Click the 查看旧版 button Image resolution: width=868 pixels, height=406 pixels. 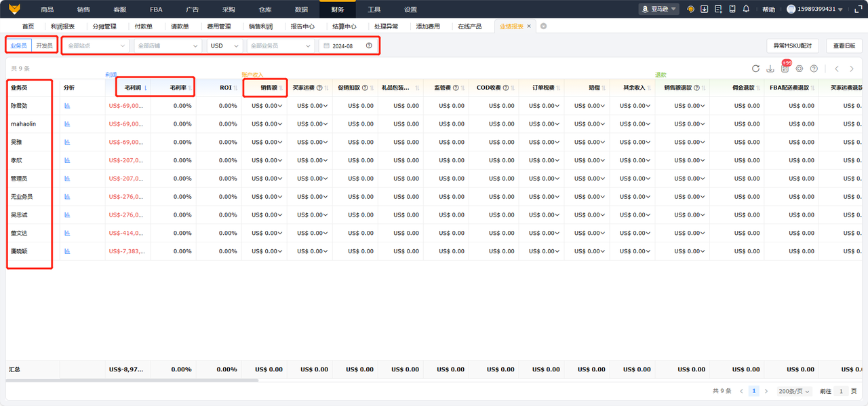click(844, 45)
